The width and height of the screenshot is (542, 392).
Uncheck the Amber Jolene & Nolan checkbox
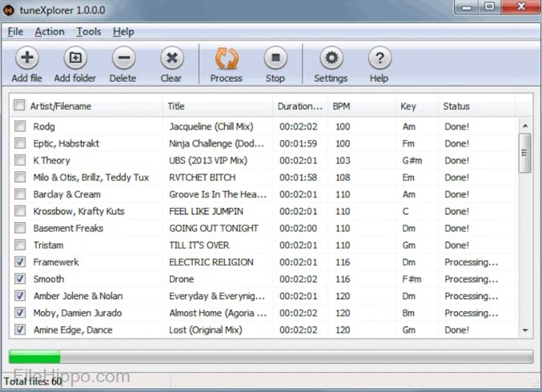click(20, 295)
